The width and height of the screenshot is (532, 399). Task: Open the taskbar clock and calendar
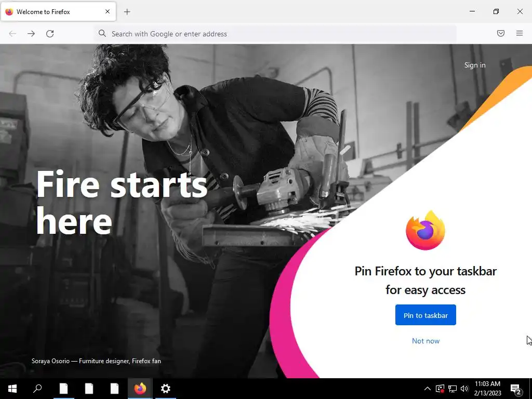(x=487, y=389)
